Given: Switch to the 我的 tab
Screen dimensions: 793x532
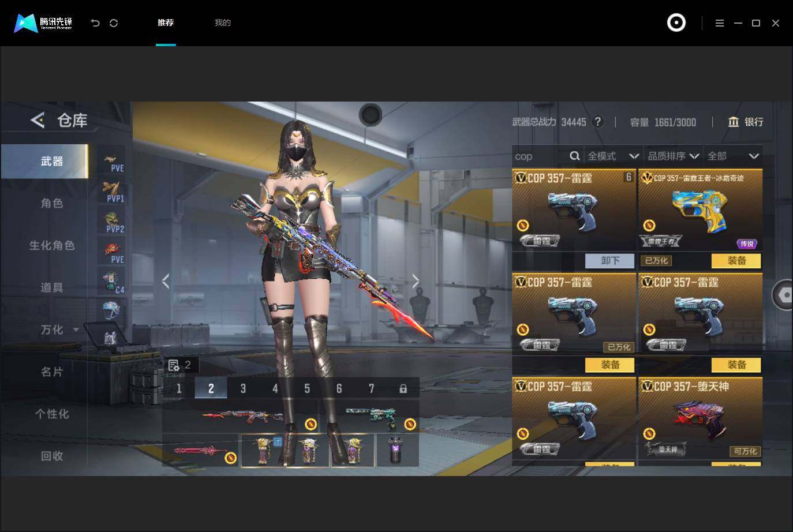Looking at the screenshot, I should [x=223, y=23].
